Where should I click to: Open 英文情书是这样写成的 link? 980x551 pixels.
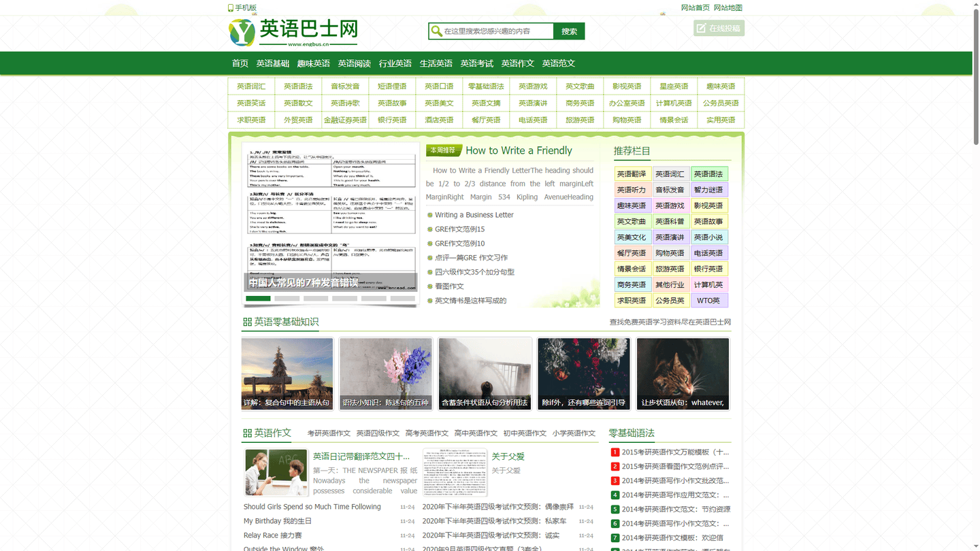tap(470, 301)
